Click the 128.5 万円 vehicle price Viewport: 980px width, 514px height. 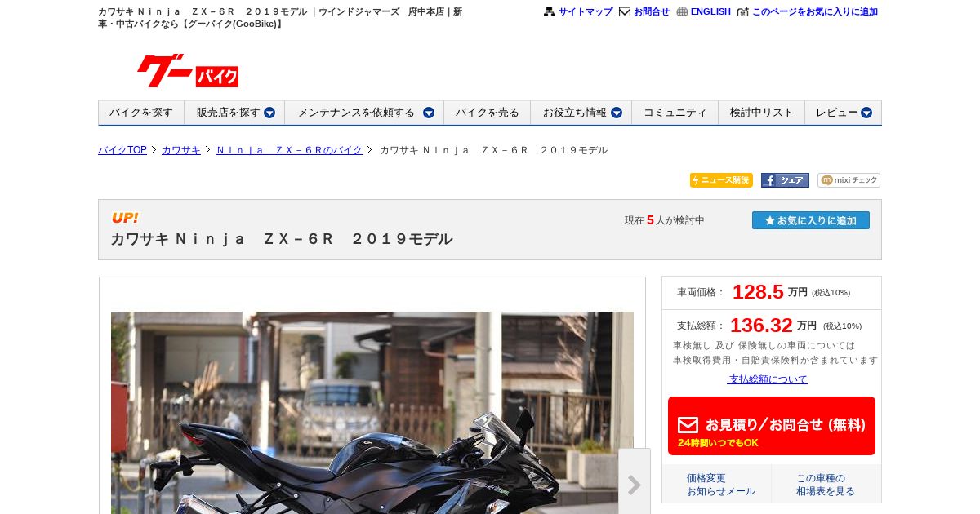coord(770,292)
